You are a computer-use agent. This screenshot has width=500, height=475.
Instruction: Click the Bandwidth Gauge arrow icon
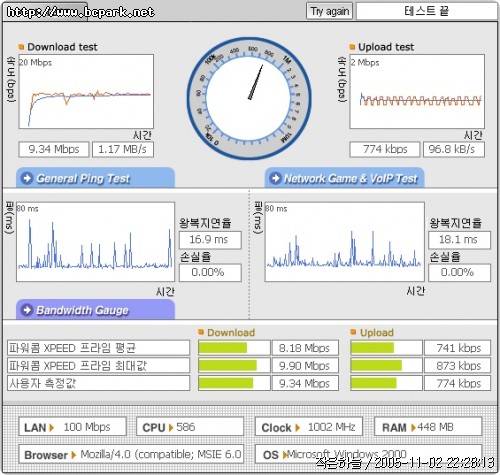(x=27, y=310)
